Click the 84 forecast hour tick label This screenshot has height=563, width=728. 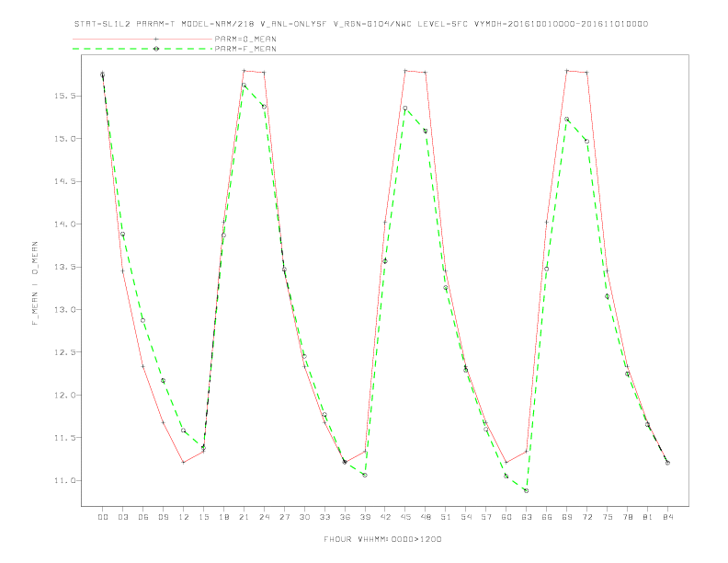point(667,517)
